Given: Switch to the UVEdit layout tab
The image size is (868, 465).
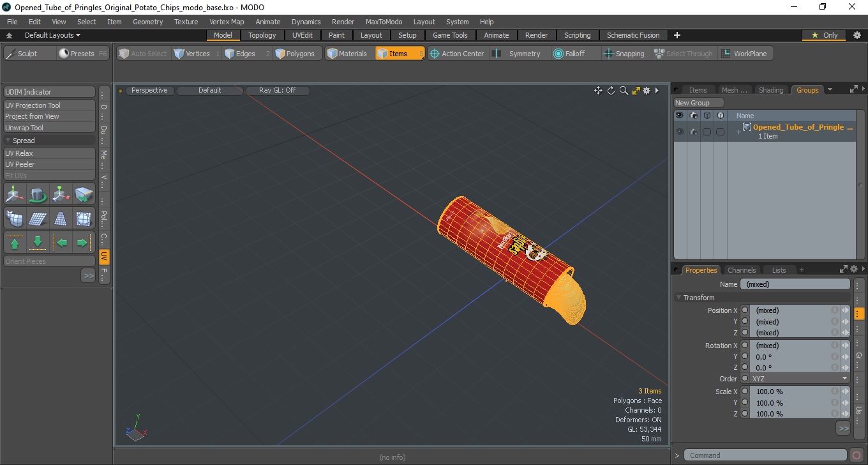Looking at the screenshot, I should [x=303, y=35].
